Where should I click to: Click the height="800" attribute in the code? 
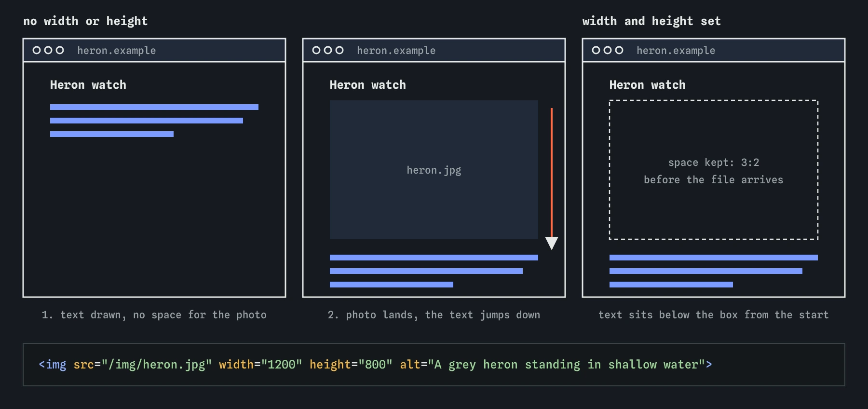(351, 365)
